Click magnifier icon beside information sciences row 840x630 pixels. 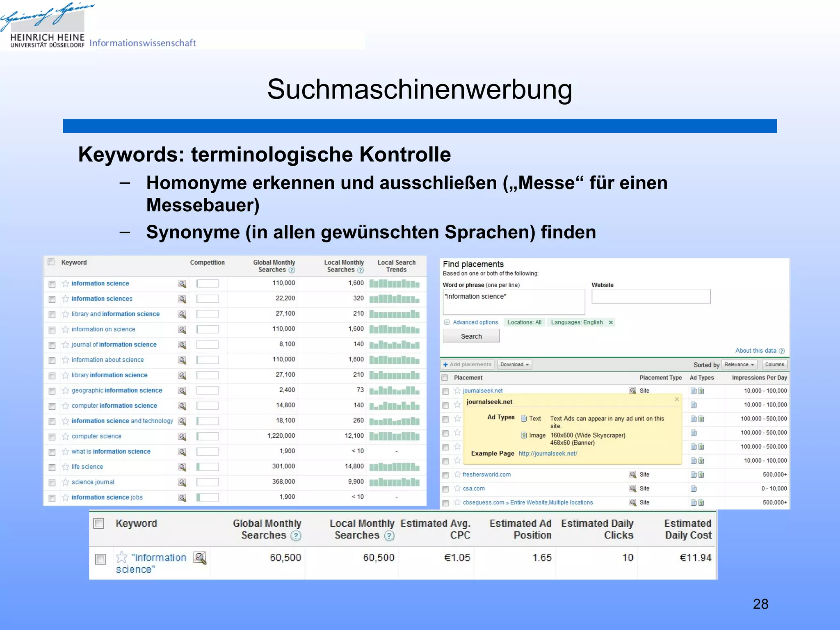pyautogui.click(x=182, y=299)
